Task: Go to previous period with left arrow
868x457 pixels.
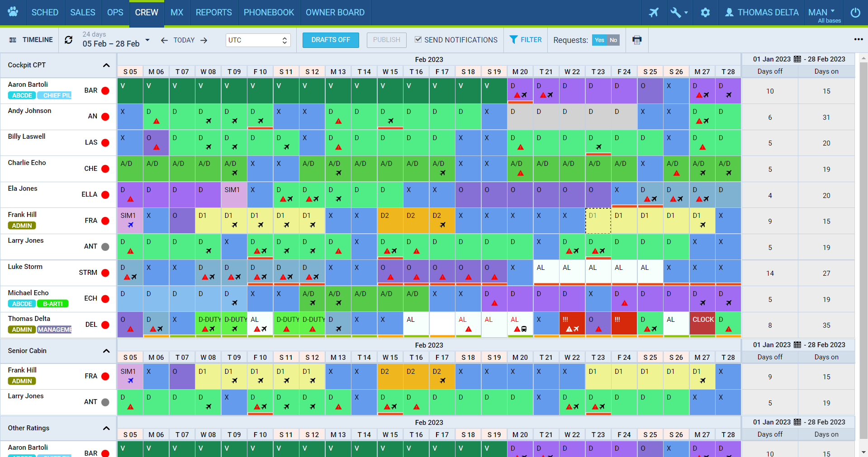Action: (164, 40)
